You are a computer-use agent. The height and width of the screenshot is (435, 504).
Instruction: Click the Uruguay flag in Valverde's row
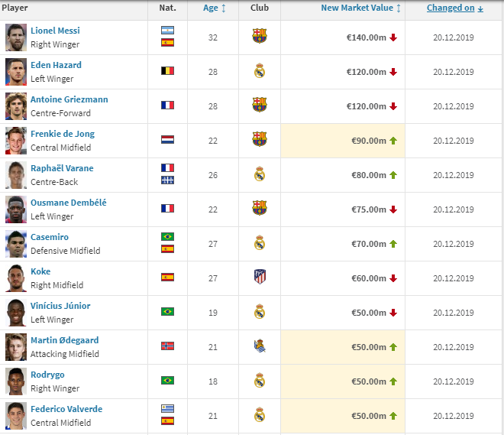click(x=167, y=408)
